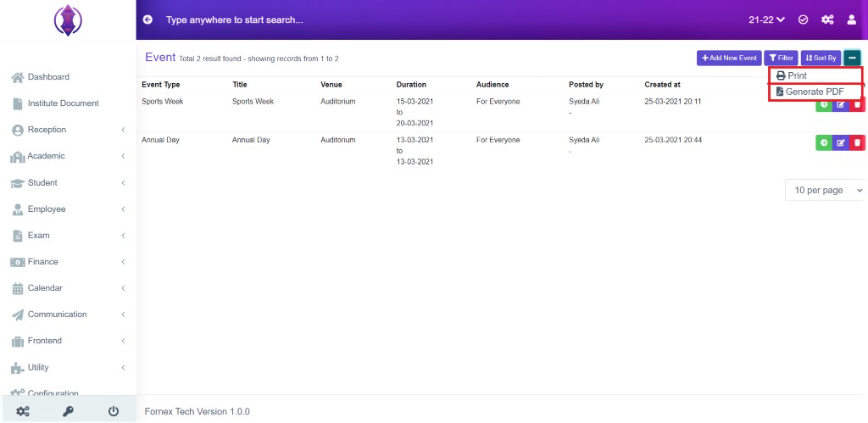Image resolution: width=868 pixels, height=423 pixels.
Task: Click the Fornex logo in the sidebar
Action: point(68,20)
